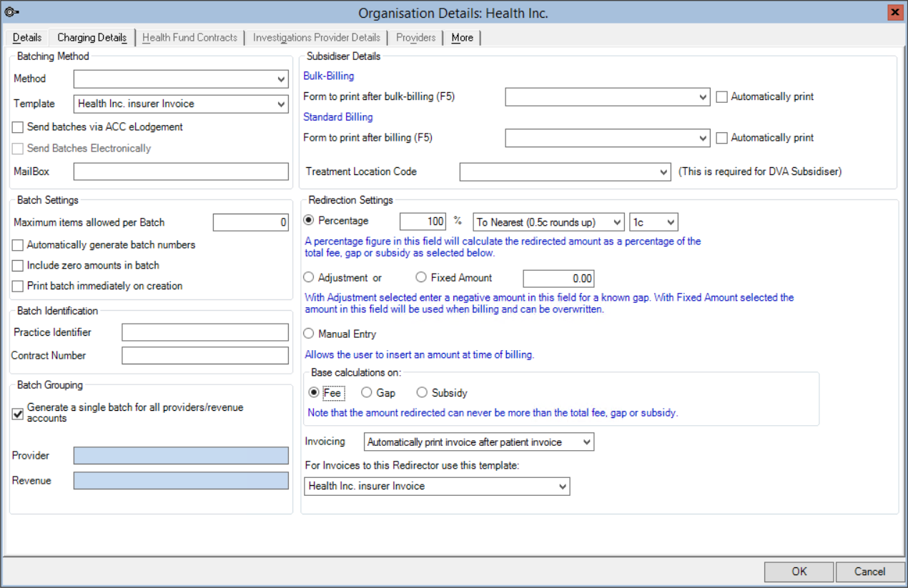Open the Health Fund Contracts tab

(x=189, y=37)
